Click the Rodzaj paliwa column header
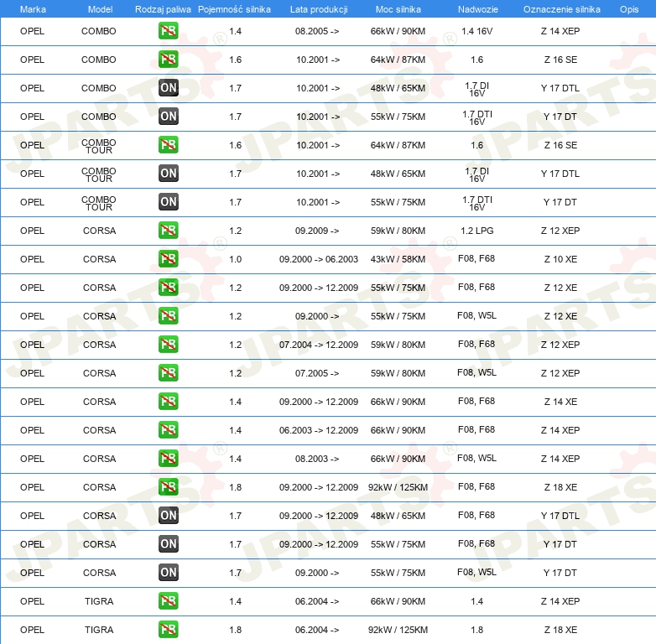656x644 pixels. point(163,9)
